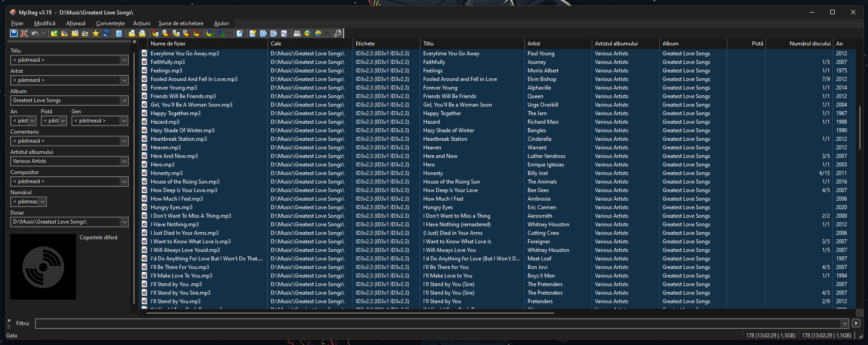Launch auto-numbering wizard icon
868x345 pixels.
pos(284,33)
